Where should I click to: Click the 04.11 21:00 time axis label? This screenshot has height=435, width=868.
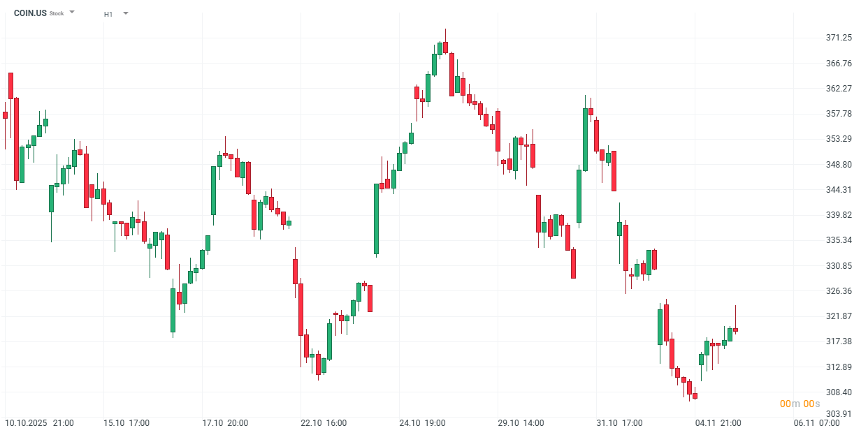click(x=718, y=423)
